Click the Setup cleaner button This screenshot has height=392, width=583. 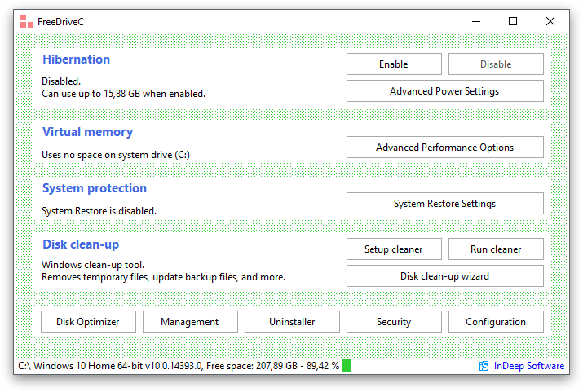pos(394,249)
